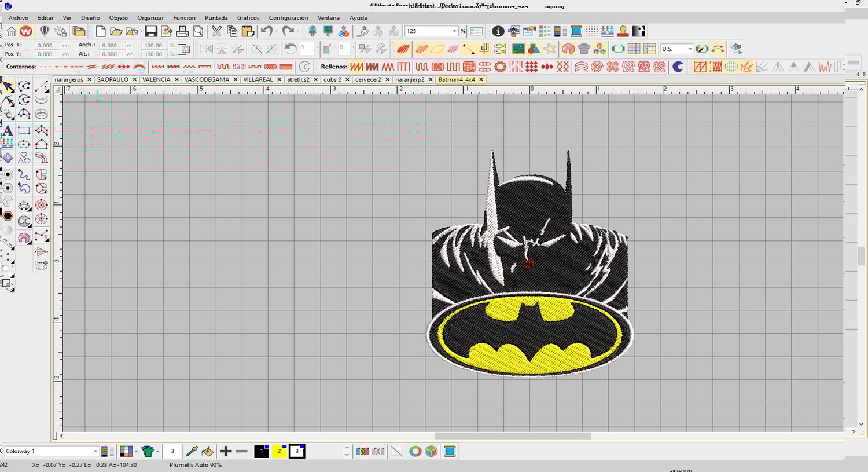Toggle the vector shapes display icon
Viewport: 868px width, 472px height.
tap(534, 49)
